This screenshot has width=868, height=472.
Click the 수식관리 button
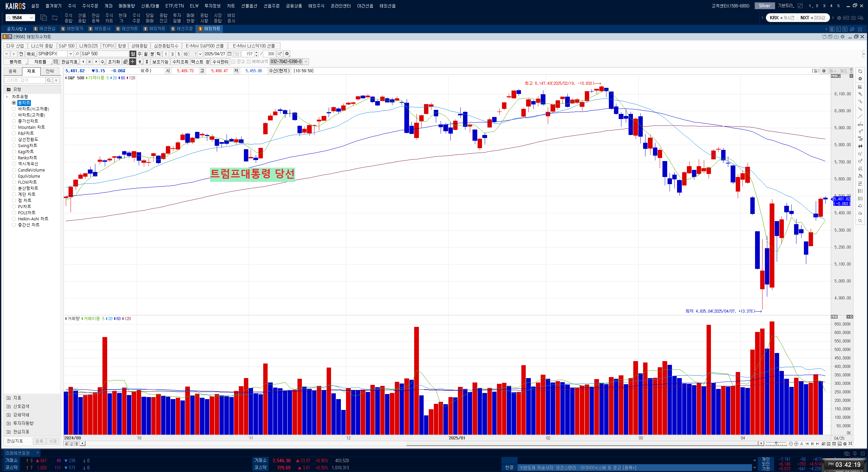[220, 62]
